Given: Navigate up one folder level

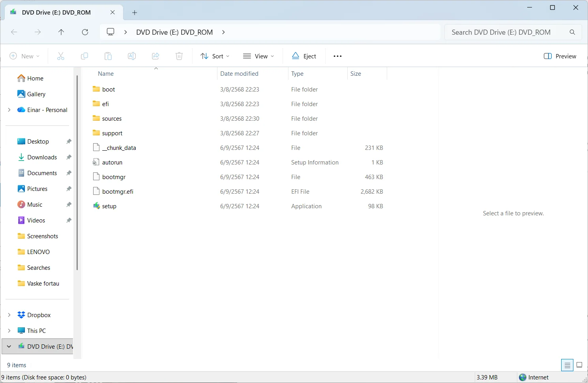Looking at the screenshot, I should tap(61, 32).
